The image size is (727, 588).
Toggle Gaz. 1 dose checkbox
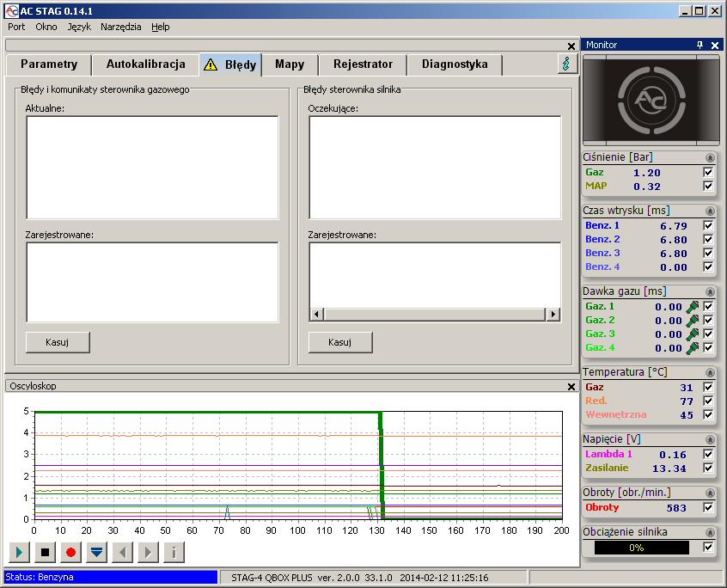(708, 307)
